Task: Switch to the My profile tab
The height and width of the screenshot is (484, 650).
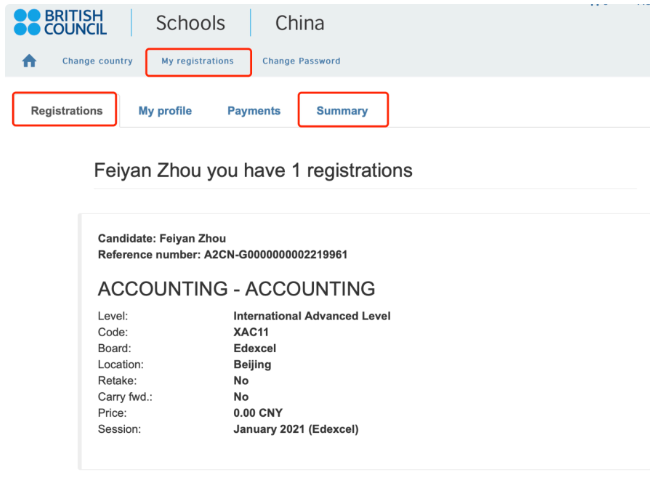Action: pyautogui.click(x=165, y=111)
